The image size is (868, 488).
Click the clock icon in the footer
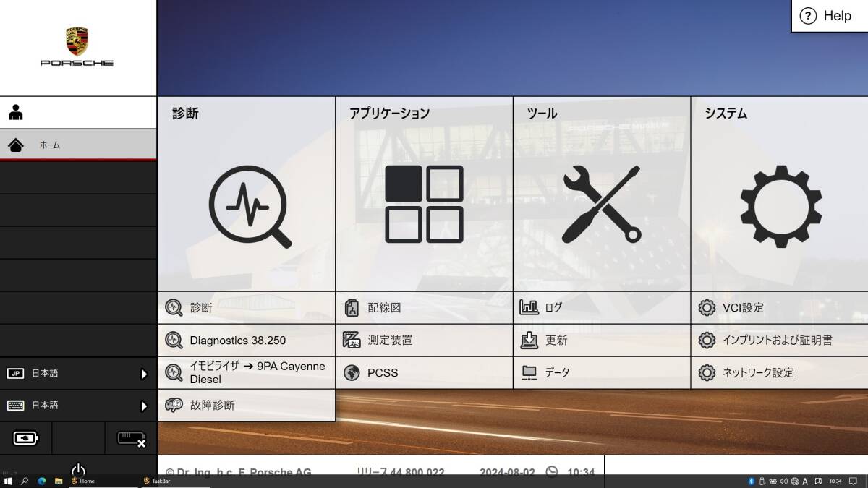pyautogui.click(x=552, y=471)
